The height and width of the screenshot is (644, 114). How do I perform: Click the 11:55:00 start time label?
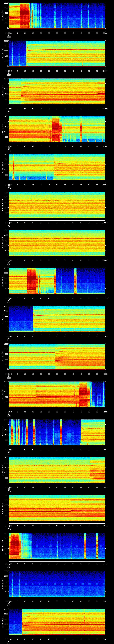coord(9,147)
